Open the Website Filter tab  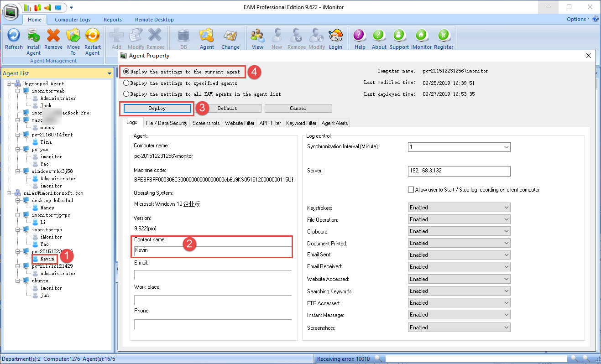click(240, 123)
